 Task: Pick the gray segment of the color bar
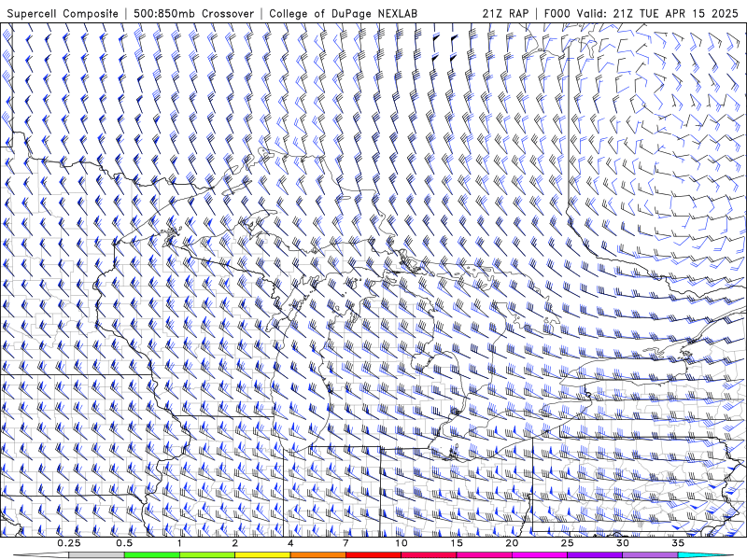[97, 555]
